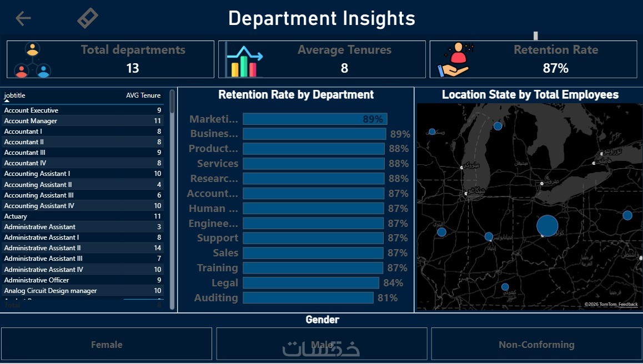Select the Support retention bar
643x364 pixels.
313,237
